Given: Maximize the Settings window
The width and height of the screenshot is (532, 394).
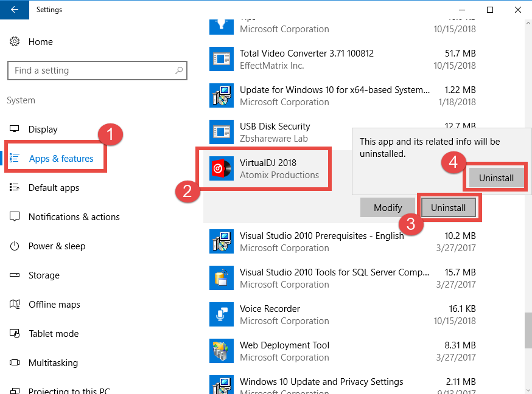Looking at the screenshot, I should pyautogui.click(x=490, y=10).
